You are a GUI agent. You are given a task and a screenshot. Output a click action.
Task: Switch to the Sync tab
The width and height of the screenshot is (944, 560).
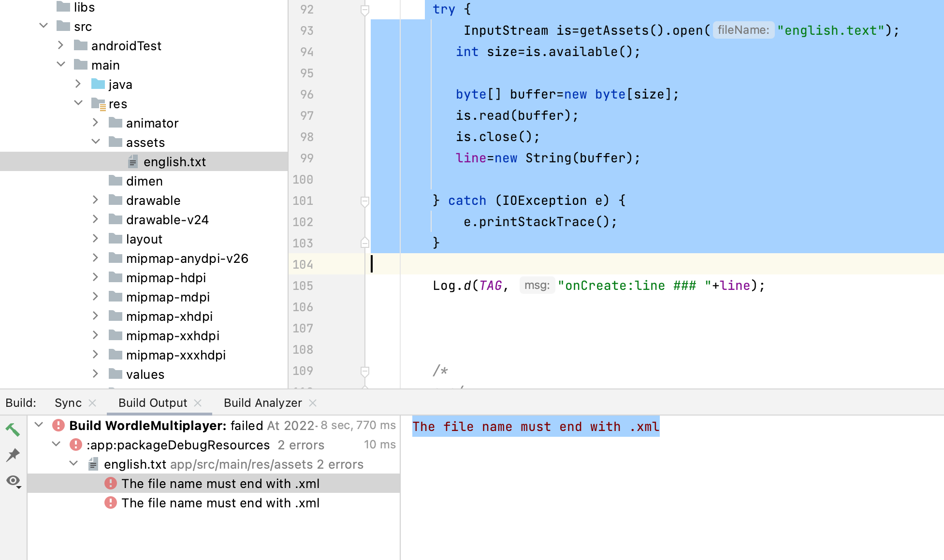pyautogui.click(x=68, y=403)
